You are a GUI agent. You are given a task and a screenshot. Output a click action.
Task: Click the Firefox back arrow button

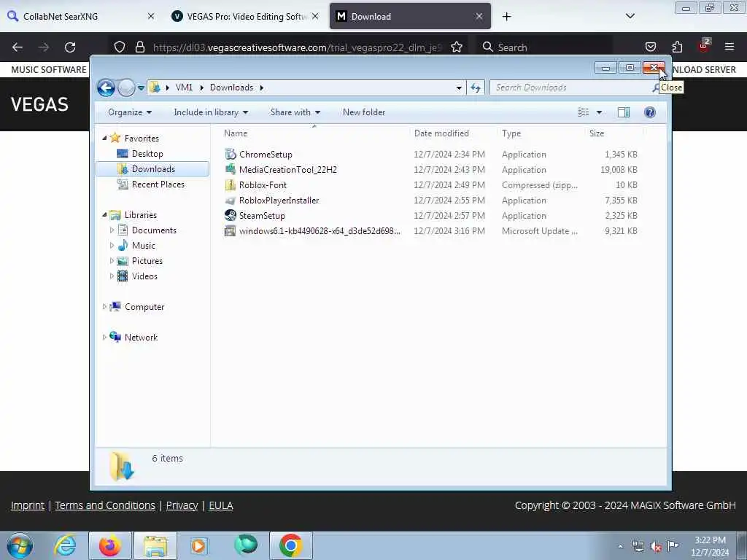pos(18,47)
